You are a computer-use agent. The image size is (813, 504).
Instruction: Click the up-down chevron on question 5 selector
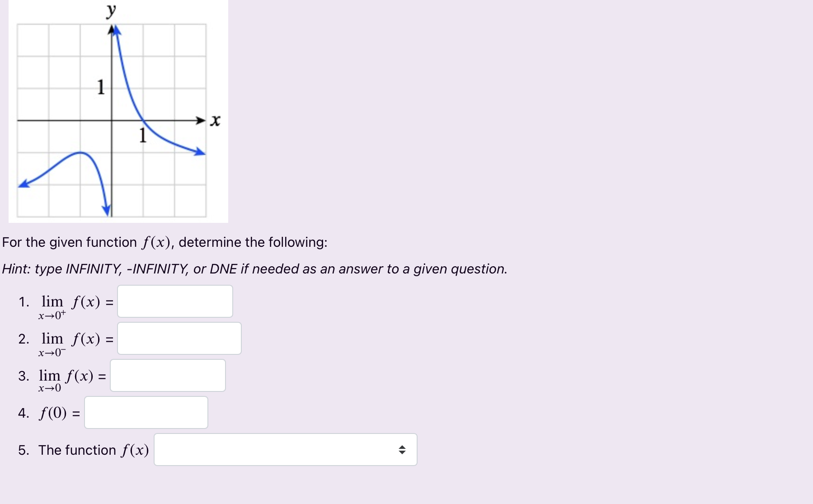tap(402, 449)
